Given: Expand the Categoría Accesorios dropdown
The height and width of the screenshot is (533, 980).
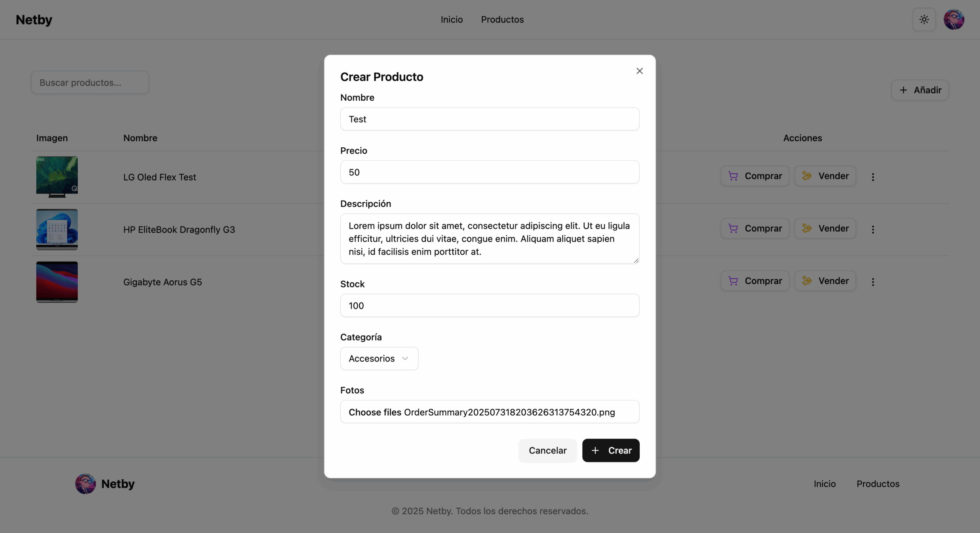Looking at the screenshot, I should tap(379, 359).
